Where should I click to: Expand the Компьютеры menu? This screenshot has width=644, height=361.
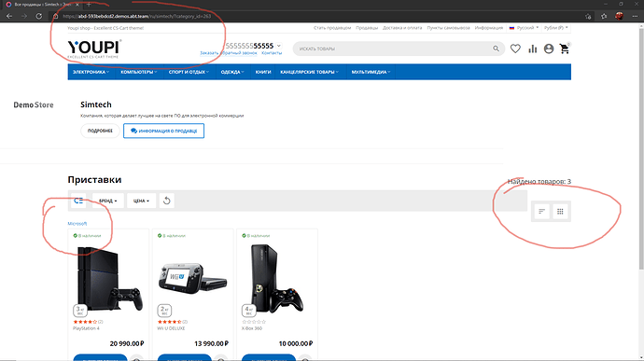(138, 72)
